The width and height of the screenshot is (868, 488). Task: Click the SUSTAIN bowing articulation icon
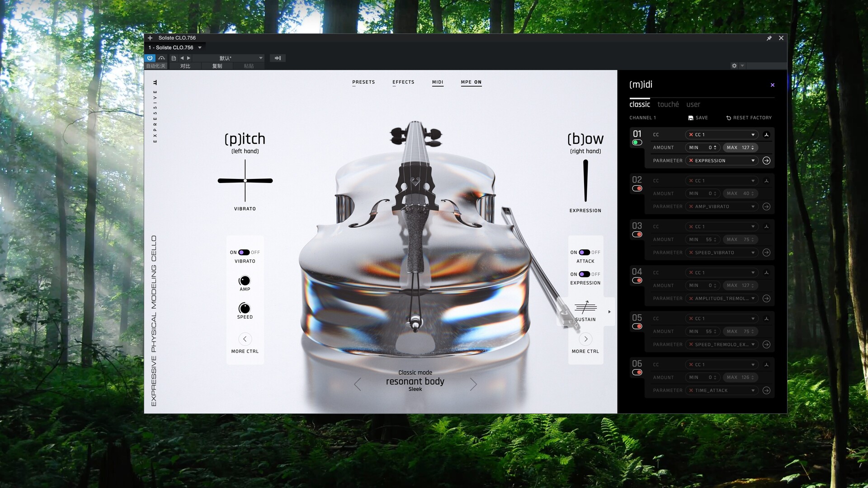click(585, 308)
